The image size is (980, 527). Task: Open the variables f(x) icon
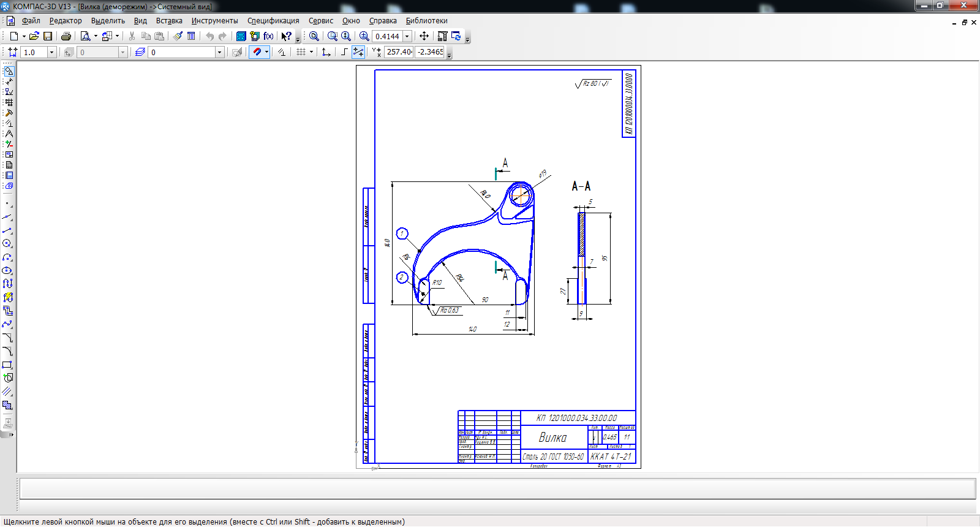click(268, 36)
